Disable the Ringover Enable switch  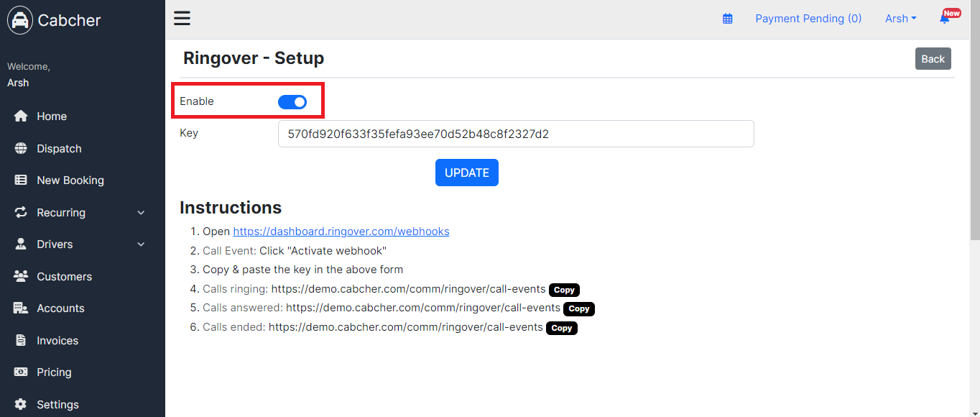(x=292, y=102)
